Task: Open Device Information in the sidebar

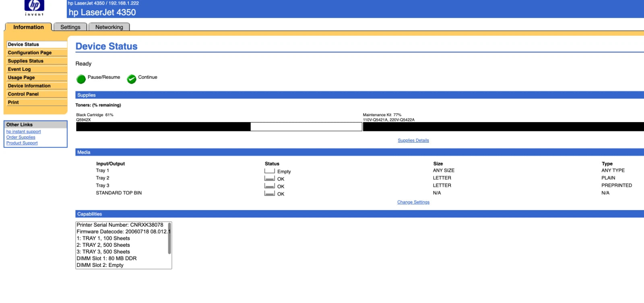Action: point(37,86)
